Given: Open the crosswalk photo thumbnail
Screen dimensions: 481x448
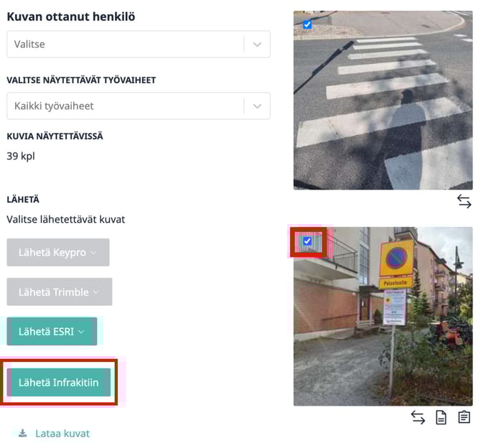Looking at the screenshot, I should click(x=383, y=101).
